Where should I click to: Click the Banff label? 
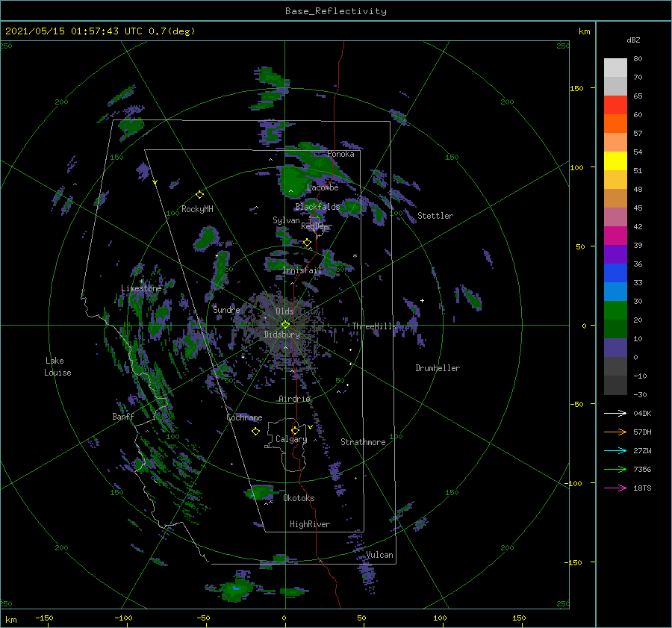pos(123,416)
